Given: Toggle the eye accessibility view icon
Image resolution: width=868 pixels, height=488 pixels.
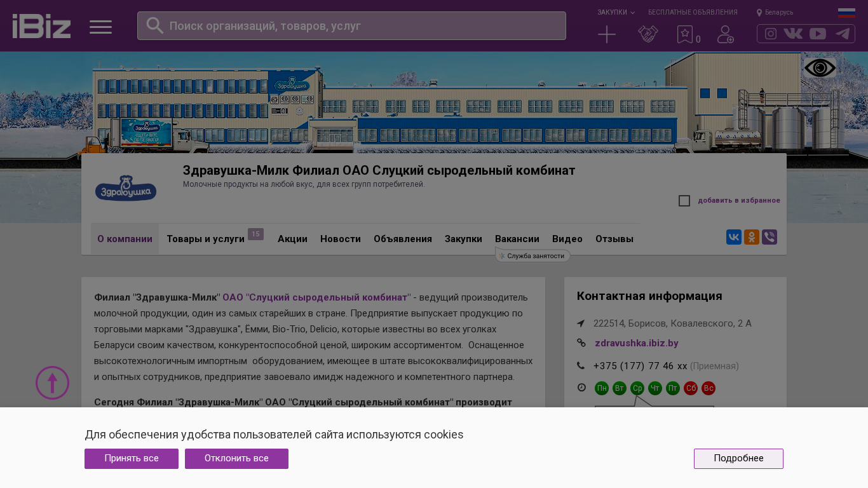Looking at the screenshot, I should point(820,68).
